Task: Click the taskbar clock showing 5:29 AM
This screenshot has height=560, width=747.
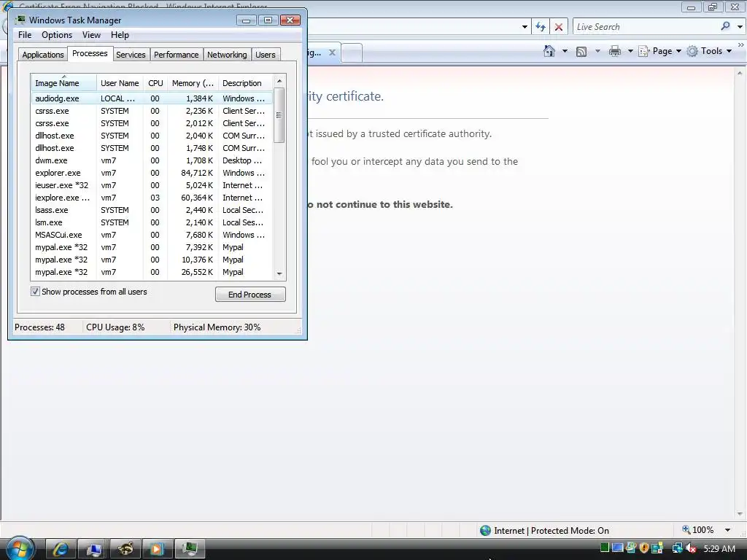Action: [719, 548]
